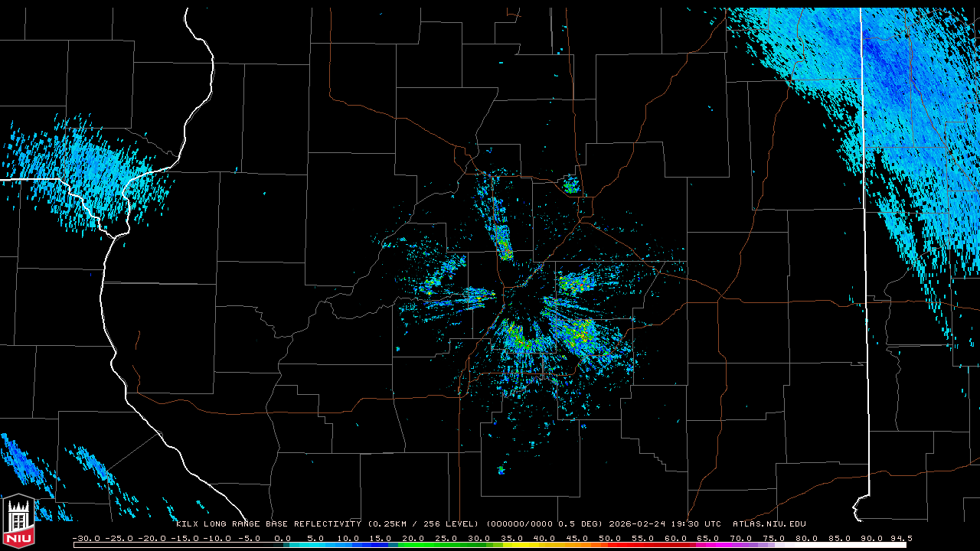The width and height of the screenshot is (980, 551).
Task: Click the ATLAS.NIU.EDU link text
Action: pos(769,524)
